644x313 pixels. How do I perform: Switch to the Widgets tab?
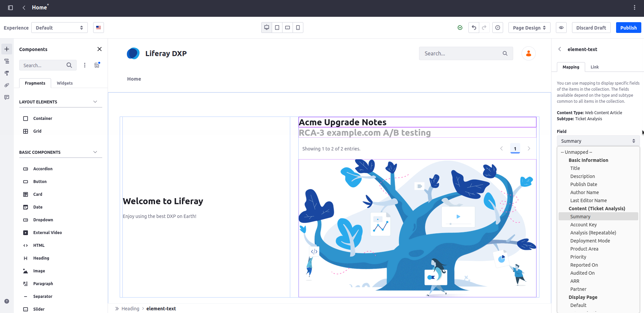[x=65, y=83]
